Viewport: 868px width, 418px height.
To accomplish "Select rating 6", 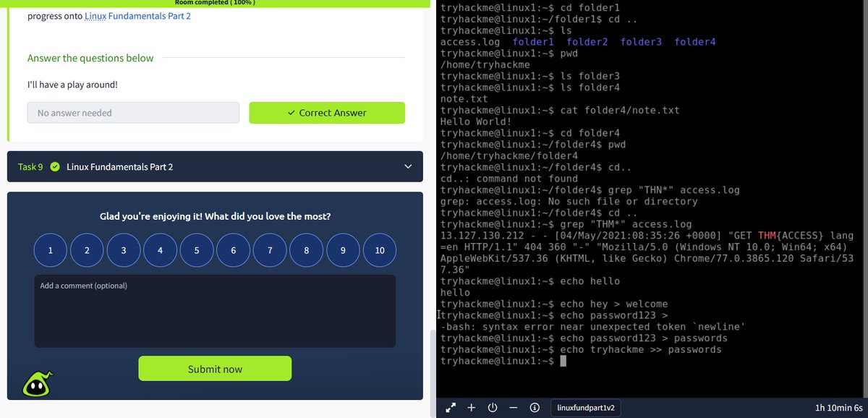I will coord(234,250).
